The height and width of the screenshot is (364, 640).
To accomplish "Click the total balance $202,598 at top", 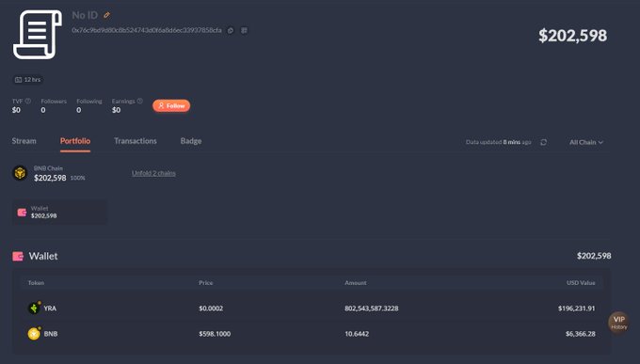I will tap(572, 36).
